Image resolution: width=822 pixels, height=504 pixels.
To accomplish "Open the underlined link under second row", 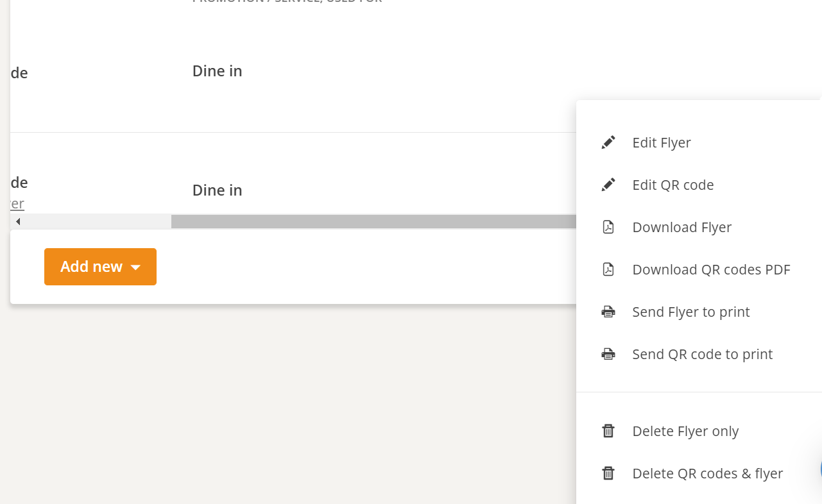I will (x=17, y=203).
